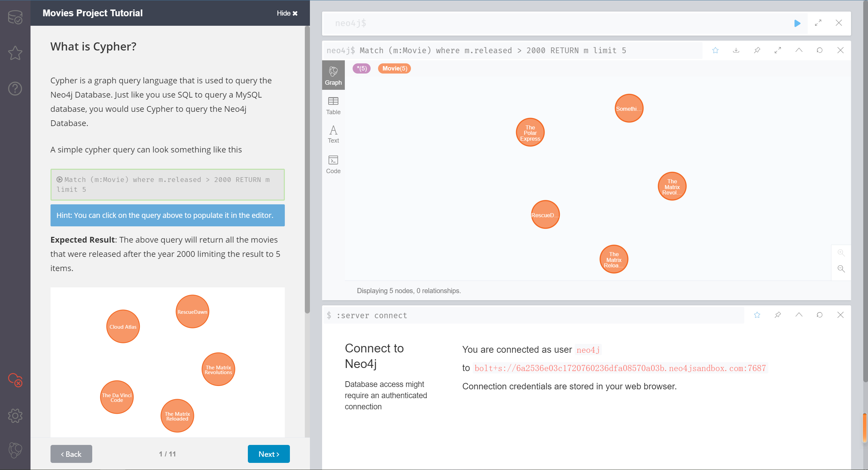The width and height of the screenshot is (868, 470).
Task: Click the bookmark/favorite star icon on query result
Action: click(714, 50)
